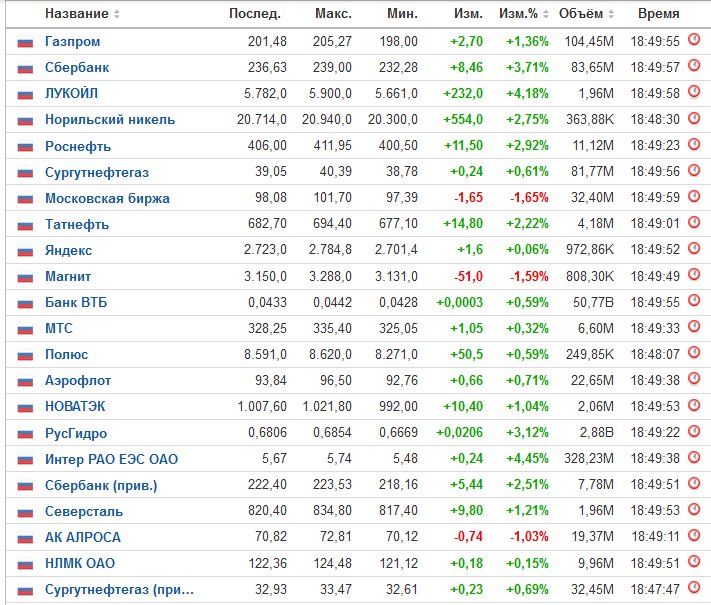Open the Норильский никель link
The height and width of the screenshot is (605, 711).
[110, 120]
